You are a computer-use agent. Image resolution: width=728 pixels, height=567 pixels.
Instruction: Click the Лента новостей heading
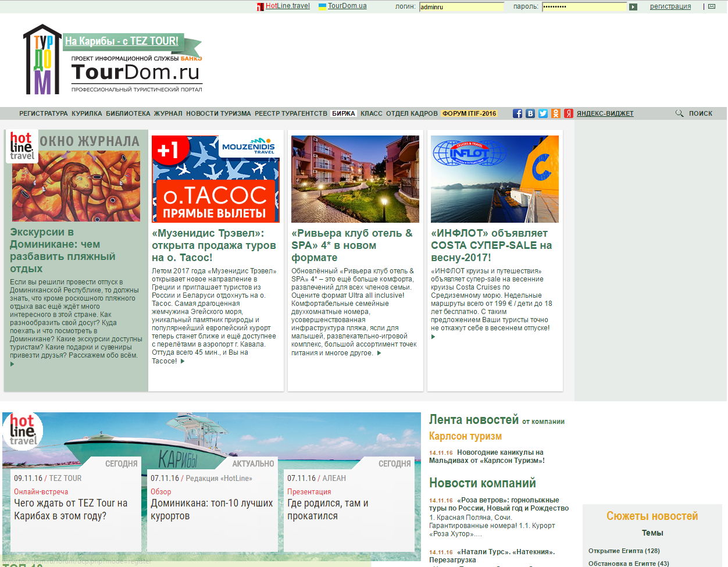(x=474, y=420)
